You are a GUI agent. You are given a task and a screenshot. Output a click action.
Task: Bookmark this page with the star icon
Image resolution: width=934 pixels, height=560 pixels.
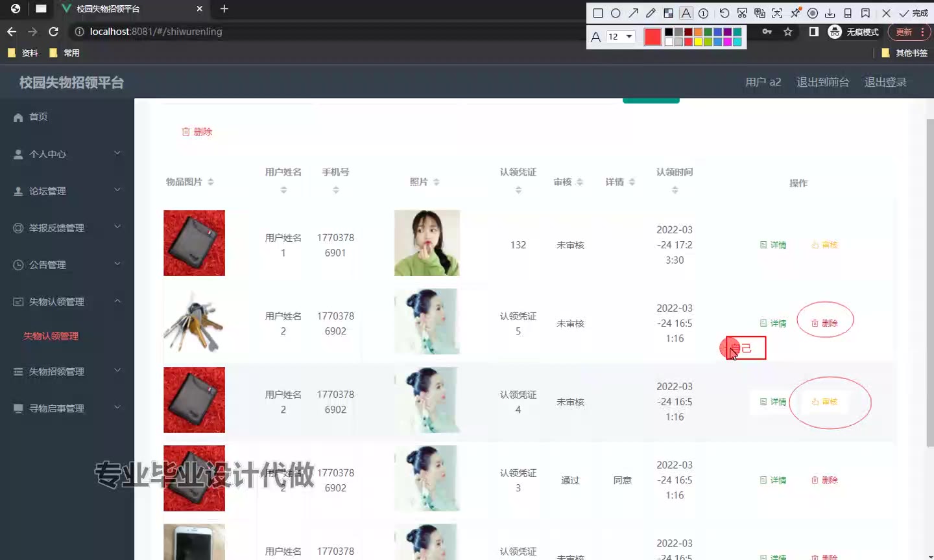click(787, 32)
